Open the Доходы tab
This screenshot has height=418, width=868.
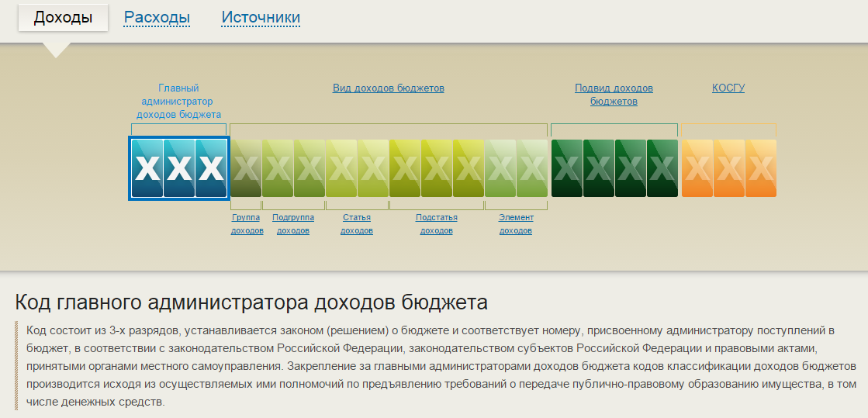[63, 18]
